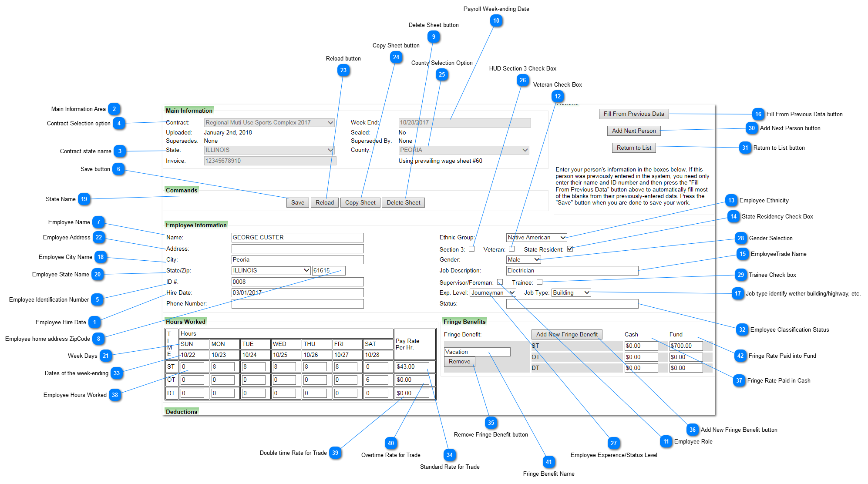Click the Save button

(298, 202)
